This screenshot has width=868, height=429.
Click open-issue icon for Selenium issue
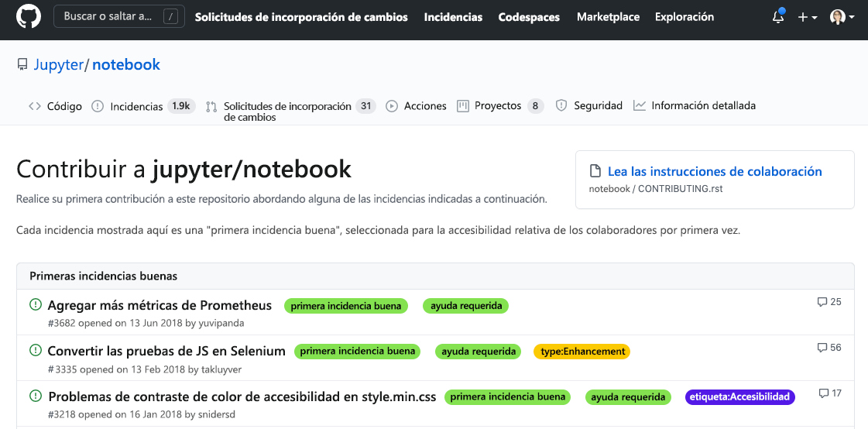pos(36,350)
